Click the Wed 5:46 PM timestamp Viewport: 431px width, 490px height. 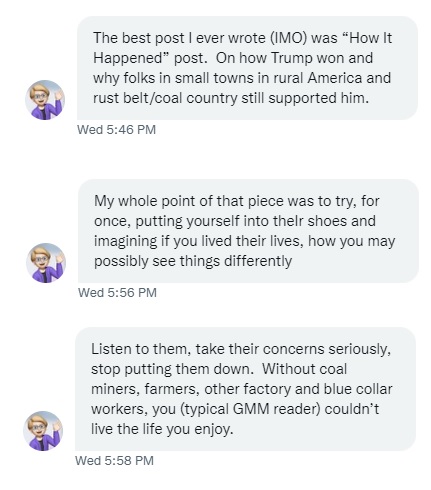click(116, 130)
